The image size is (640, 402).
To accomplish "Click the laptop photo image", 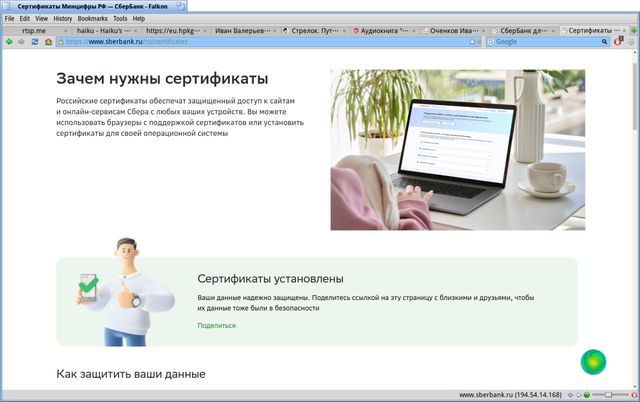I will pyautogui.click(x=458, y=150).
